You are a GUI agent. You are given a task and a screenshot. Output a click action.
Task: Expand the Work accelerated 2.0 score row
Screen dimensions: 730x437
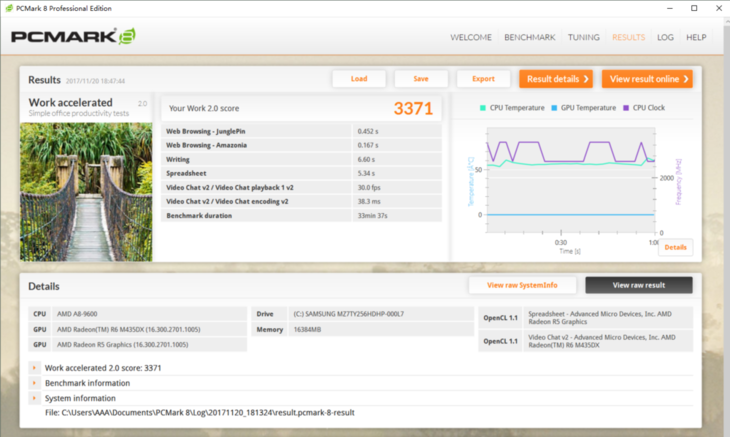coord(36,368)
